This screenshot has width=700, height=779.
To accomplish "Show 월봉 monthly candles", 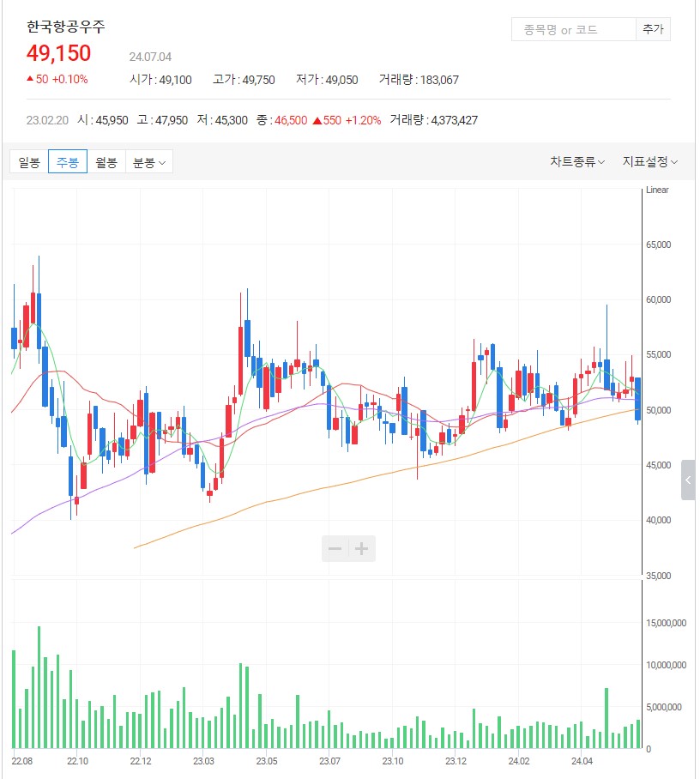I will (x=106, y=162).
